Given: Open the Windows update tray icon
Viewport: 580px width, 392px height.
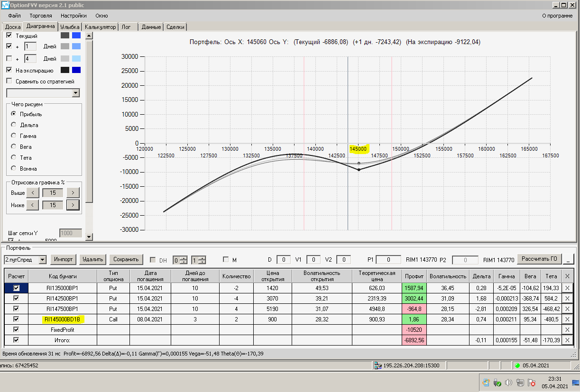Looking at the screenshot, I should [487, 383].
